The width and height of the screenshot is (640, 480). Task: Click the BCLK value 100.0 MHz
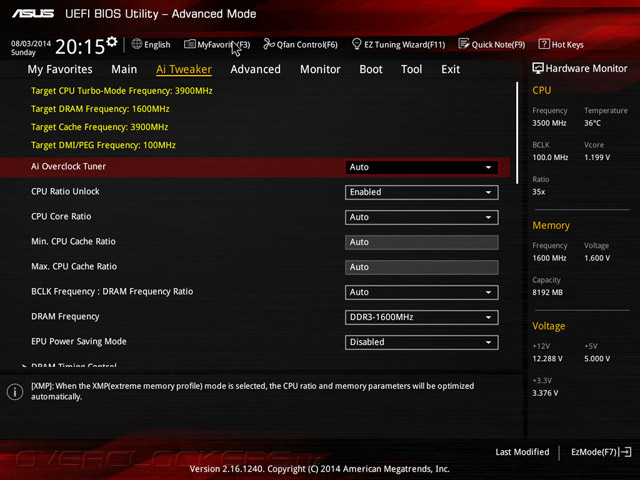(550, 157)
